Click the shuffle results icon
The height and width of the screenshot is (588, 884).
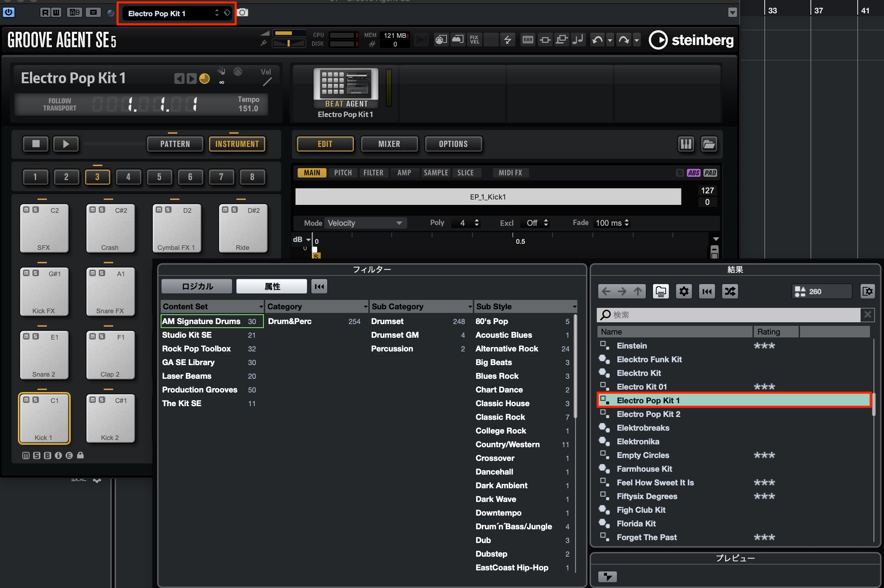coord(730,291)
